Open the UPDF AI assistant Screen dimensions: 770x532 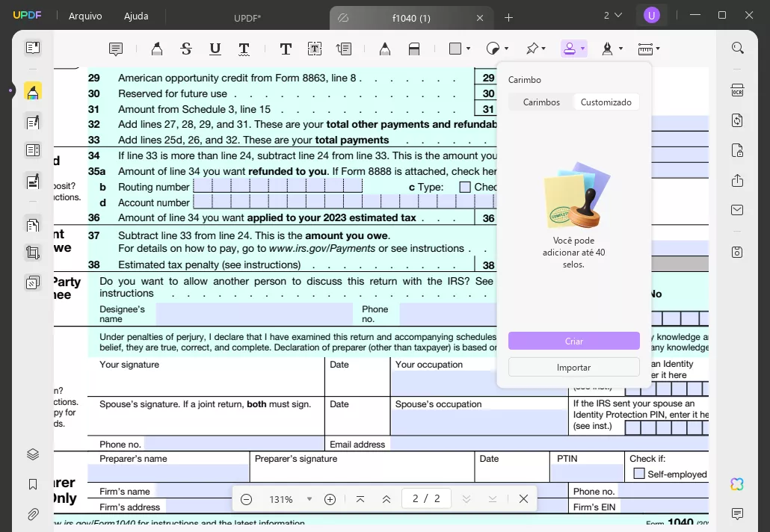tap(737, 484)
